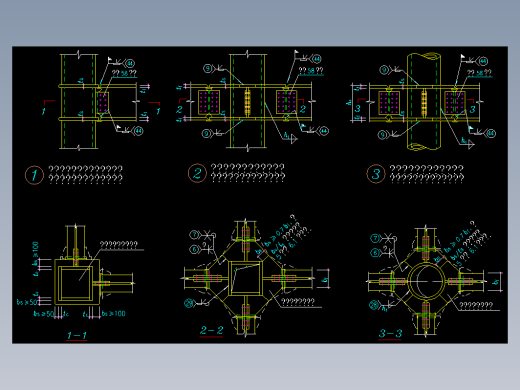
Task: Click circled 6 weld symbol in section 2-2
Action: click(x=194, y=249)
